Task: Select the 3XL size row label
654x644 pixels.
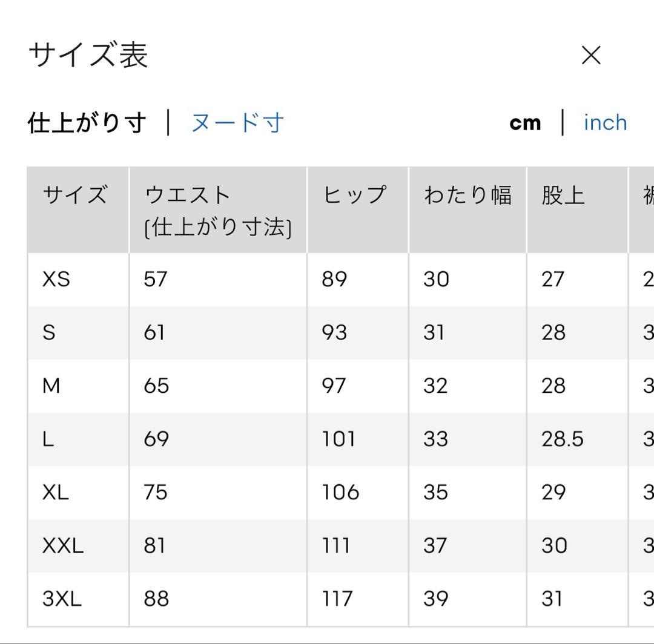Action: click(x=62, y=599)
